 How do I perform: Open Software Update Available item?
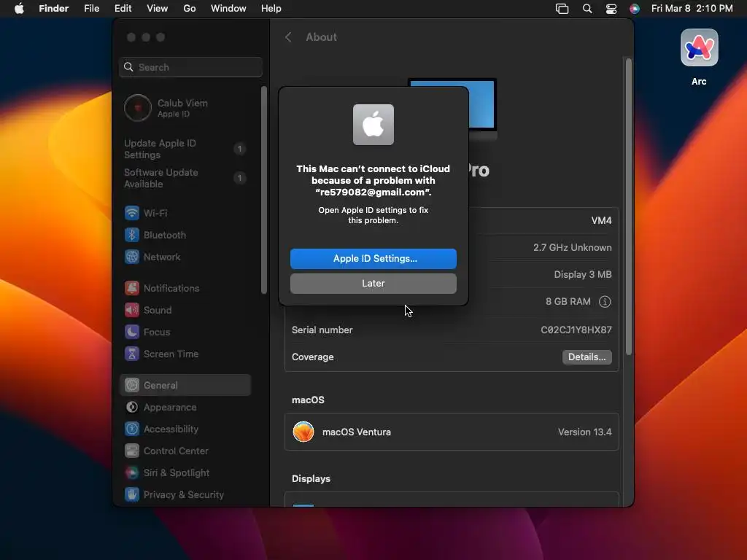point(186,178)
